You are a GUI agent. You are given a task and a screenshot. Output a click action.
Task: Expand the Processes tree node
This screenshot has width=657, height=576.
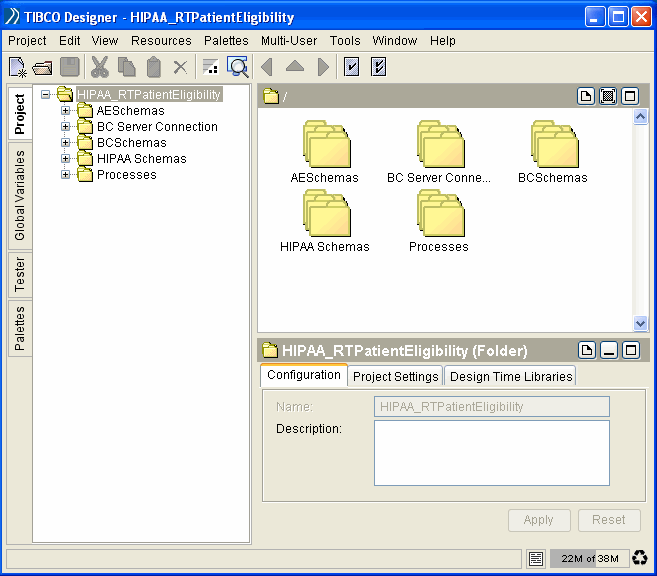click(65, 175)
